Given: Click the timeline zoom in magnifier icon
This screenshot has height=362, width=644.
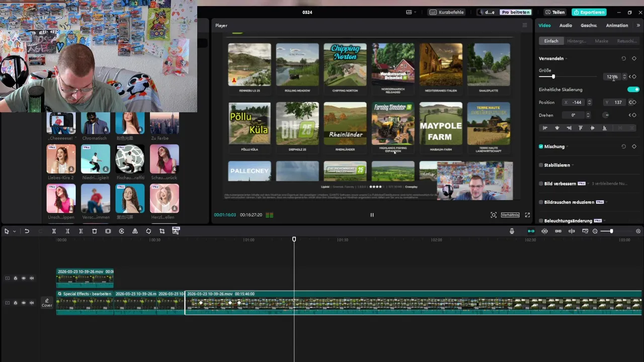Looking at the screenshot, I should pos(638,231).
